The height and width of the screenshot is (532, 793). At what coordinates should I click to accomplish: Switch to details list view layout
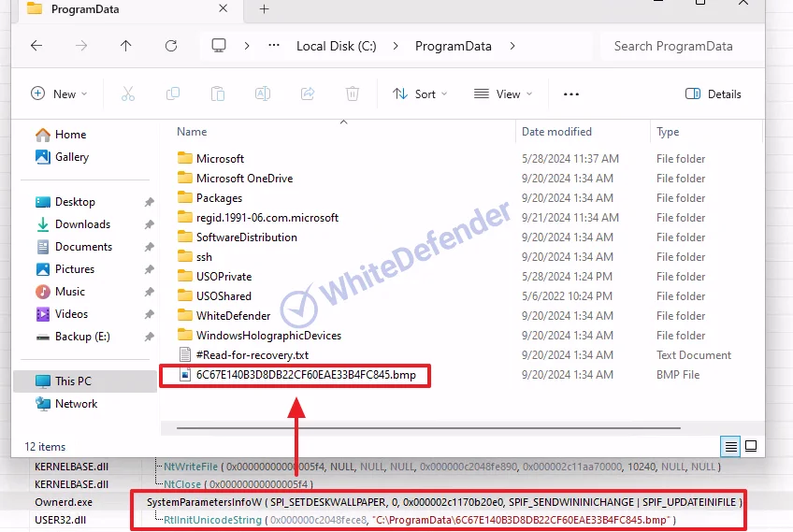coord(731,446)
